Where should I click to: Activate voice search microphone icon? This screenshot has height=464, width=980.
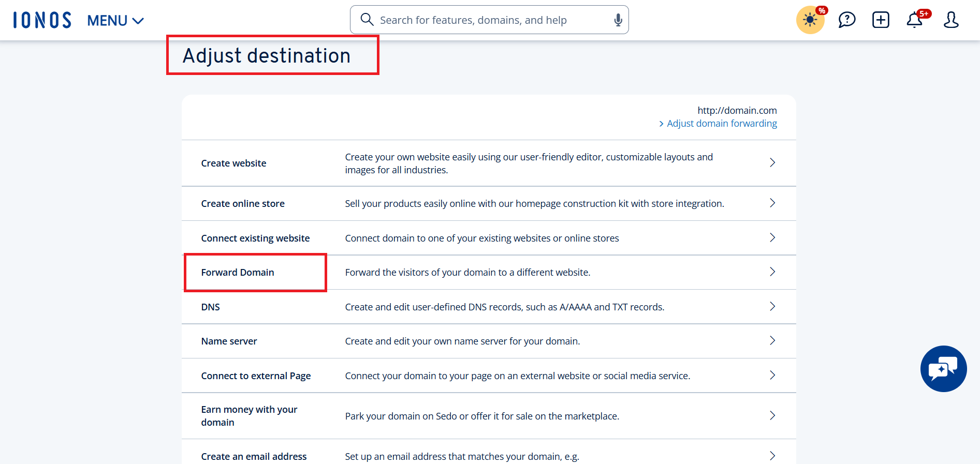[618, 20]
